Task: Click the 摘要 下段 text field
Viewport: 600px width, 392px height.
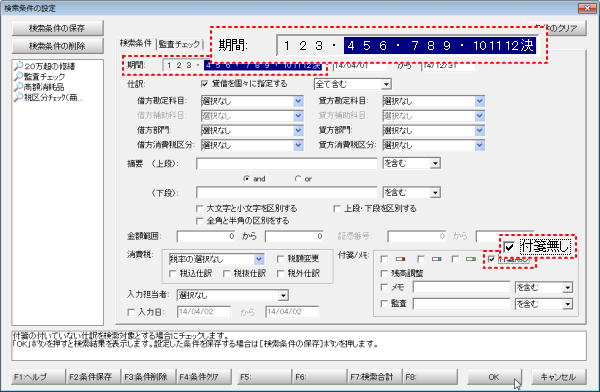Action: coord(287,193)
